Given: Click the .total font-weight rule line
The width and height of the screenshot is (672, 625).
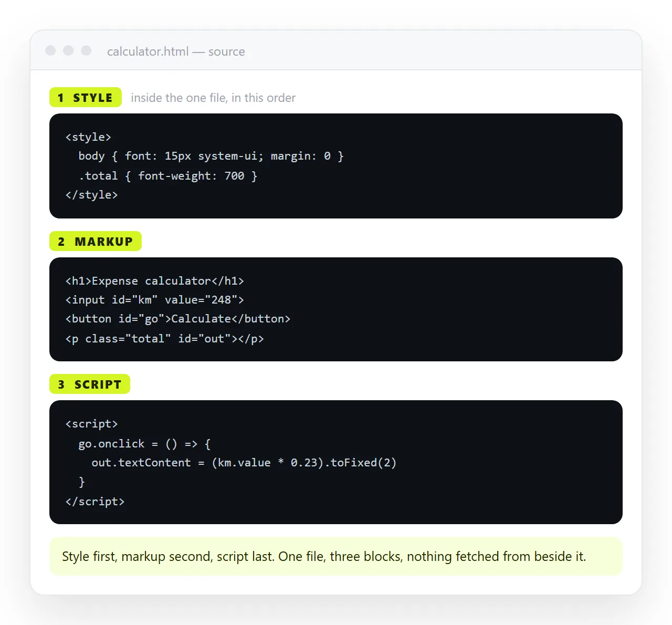Looking at the screenshot, I should coord(168,176).
